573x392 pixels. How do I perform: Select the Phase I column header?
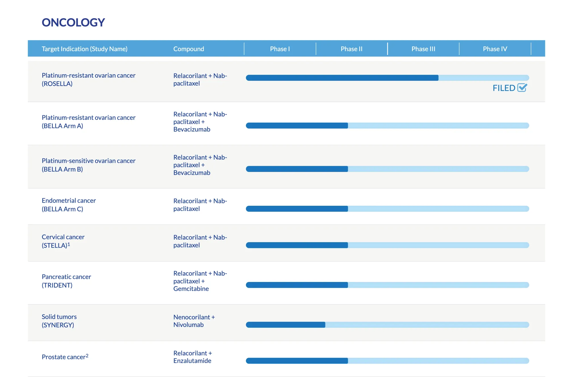280,49
